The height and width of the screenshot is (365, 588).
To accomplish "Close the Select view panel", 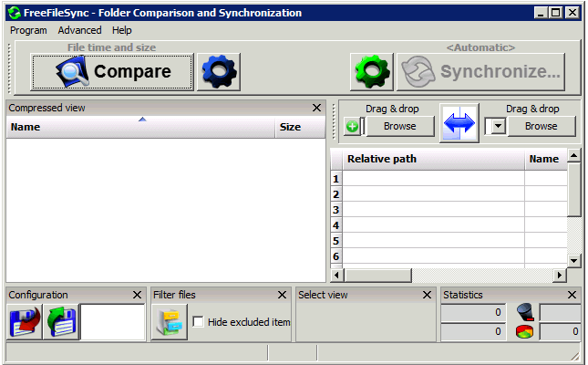I will pyautogui.click(x=427, y=295).
